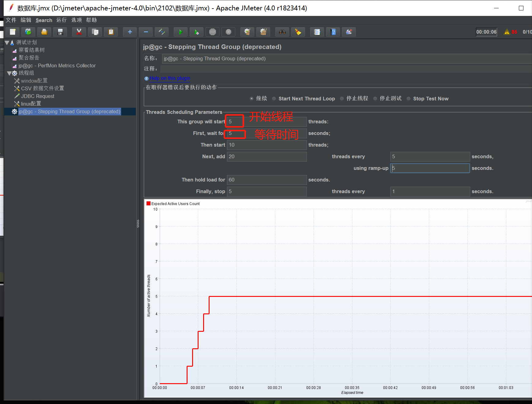
Task: Select JDBC Request tree node
Action: [38, 96]
